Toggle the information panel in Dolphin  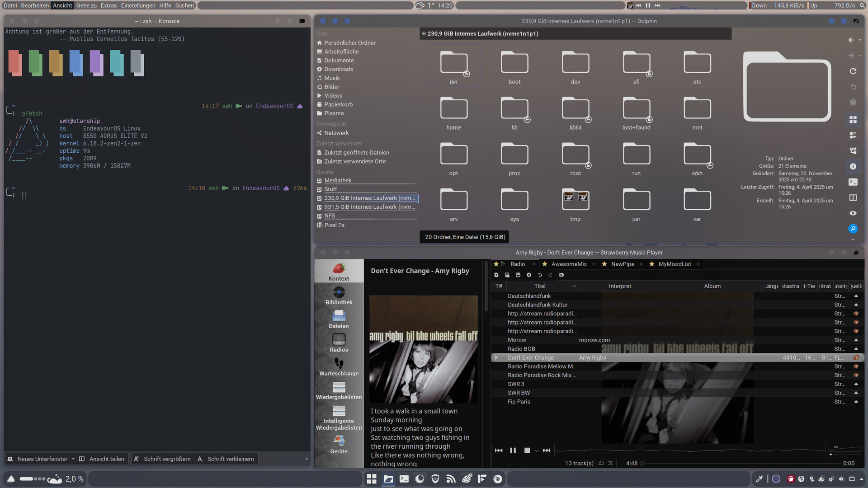tap(853, 166)
